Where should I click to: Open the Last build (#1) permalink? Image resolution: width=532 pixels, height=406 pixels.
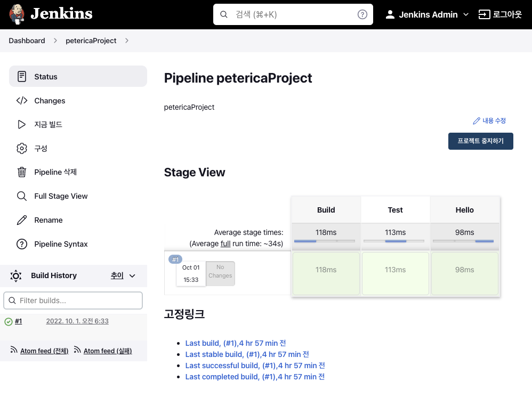point(236,343)
